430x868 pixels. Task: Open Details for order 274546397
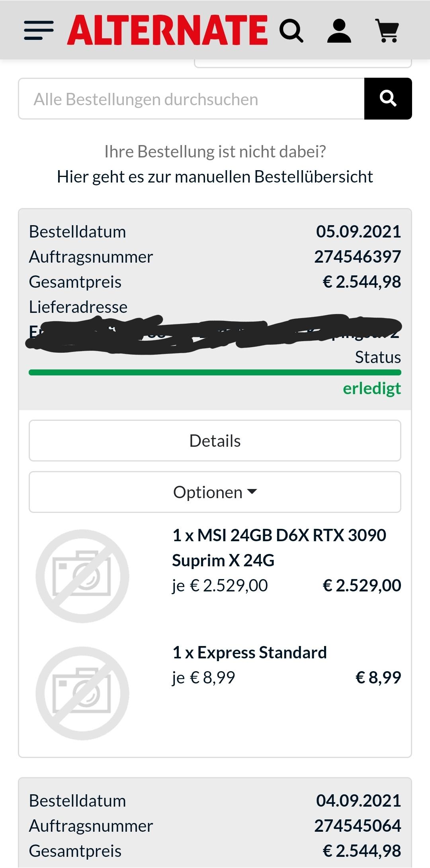click(x=215, y=441)
